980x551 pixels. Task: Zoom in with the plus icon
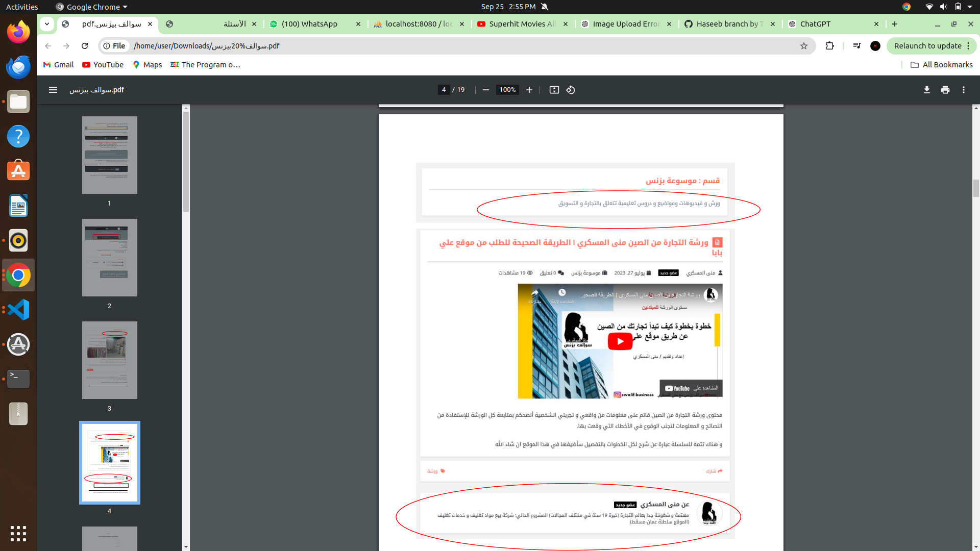tap(529, 90)
